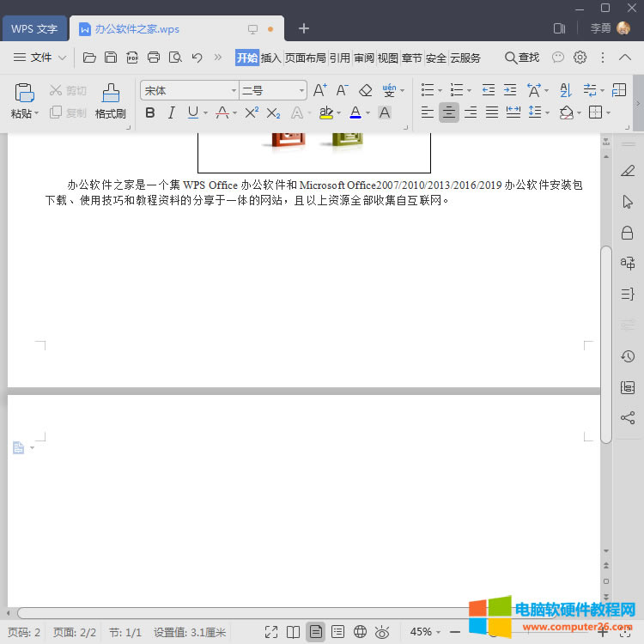Expand the zoom percentage 45% dropdown
Viewport: 644px width, 644px height.
coord(426,632)
